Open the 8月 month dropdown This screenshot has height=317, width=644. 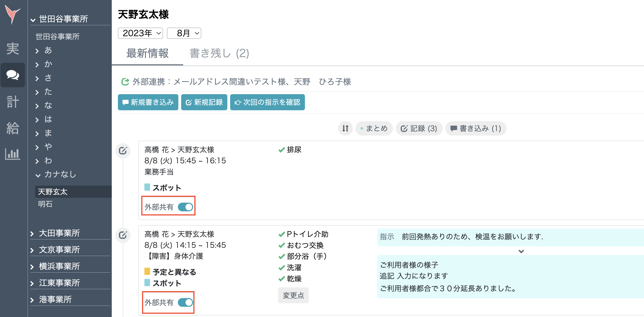click(x=184, y=33)
